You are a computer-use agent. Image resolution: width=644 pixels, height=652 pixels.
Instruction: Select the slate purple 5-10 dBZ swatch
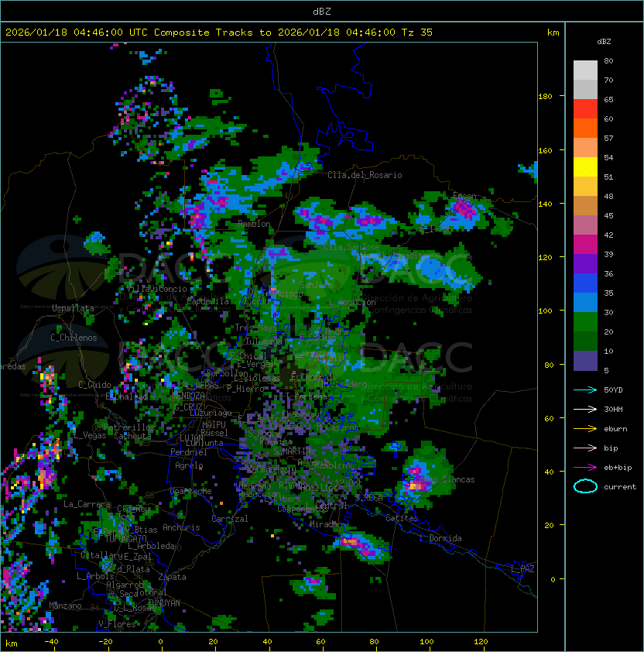pyautogui.click(x=585, y=361)
